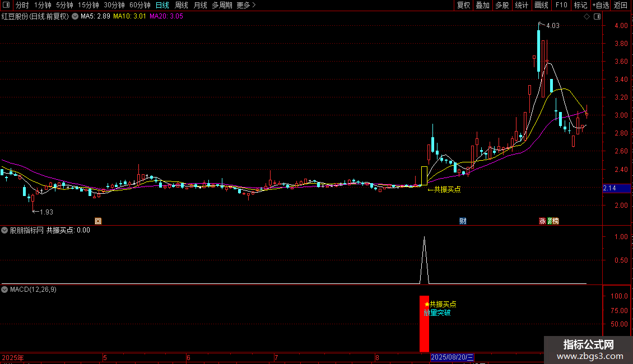The height and width of the screenshot is (364, 633).
Task: Select the 1分钟 period tab
Action: click(43, 5)
